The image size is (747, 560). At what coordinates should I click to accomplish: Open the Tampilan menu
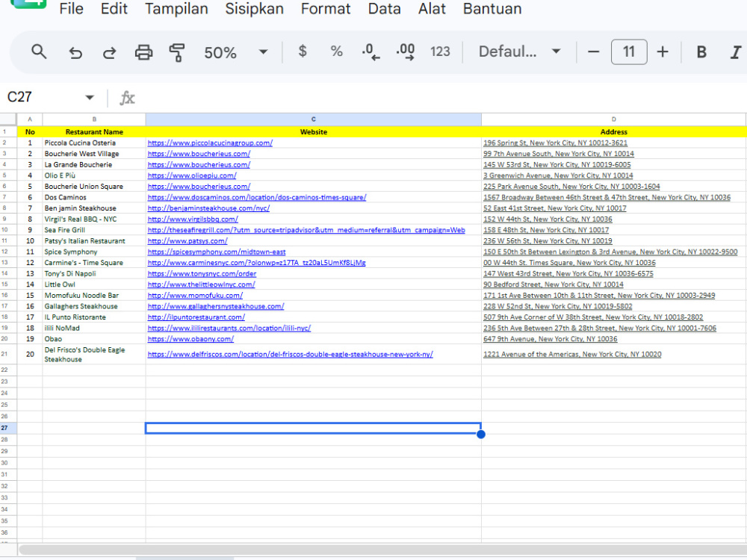(176, 8)
